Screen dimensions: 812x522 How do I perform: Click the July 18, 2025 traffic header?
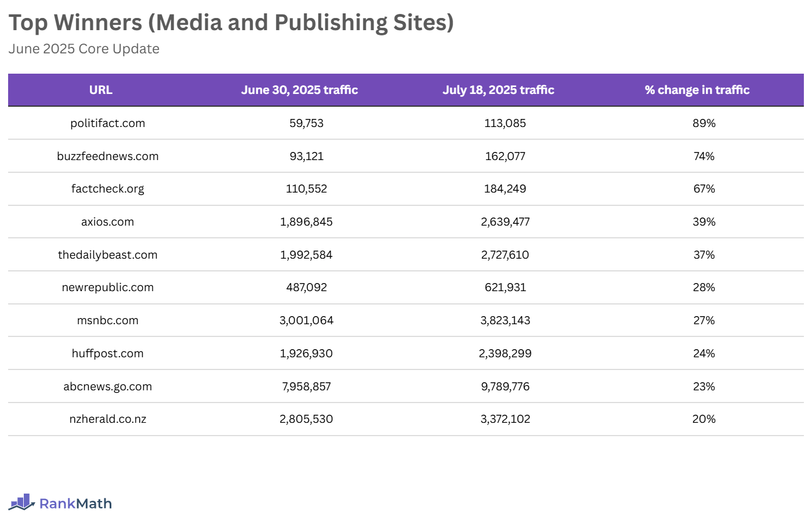498,90
